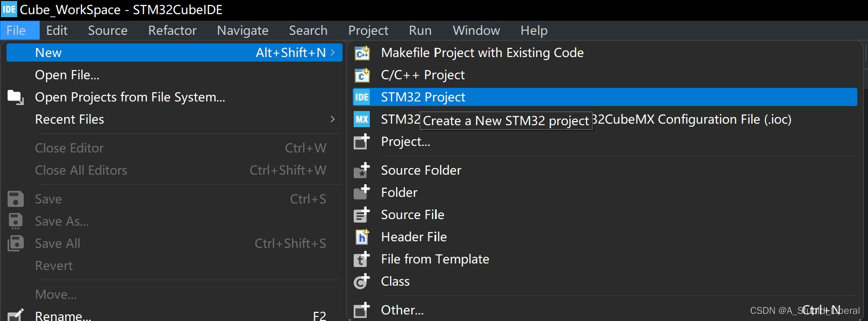
Task: Click the Save All icon
Action: pos(16,243)
